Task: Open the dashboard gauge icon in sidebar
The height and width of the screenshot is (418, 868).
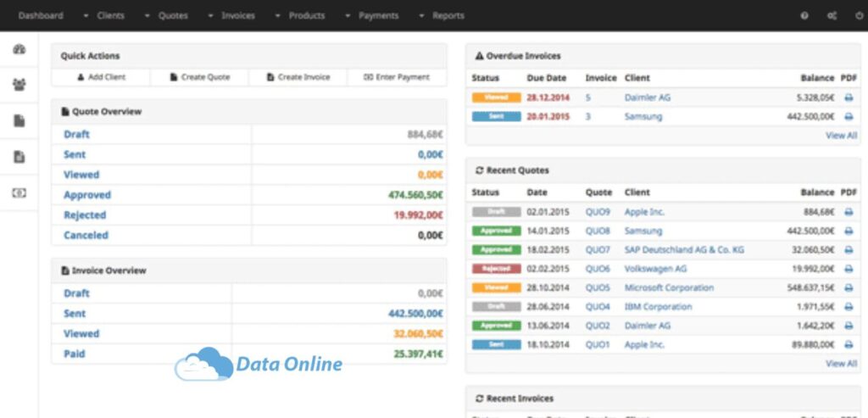Action: pyautogui.click(x=19, y=49)
